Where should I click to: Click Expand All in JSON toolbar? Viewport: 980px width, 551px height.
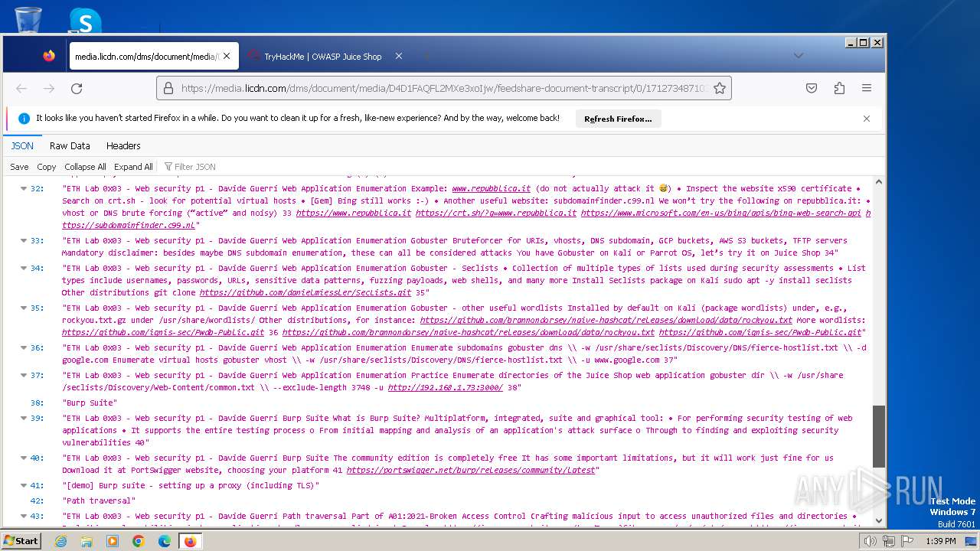[133, 167]
